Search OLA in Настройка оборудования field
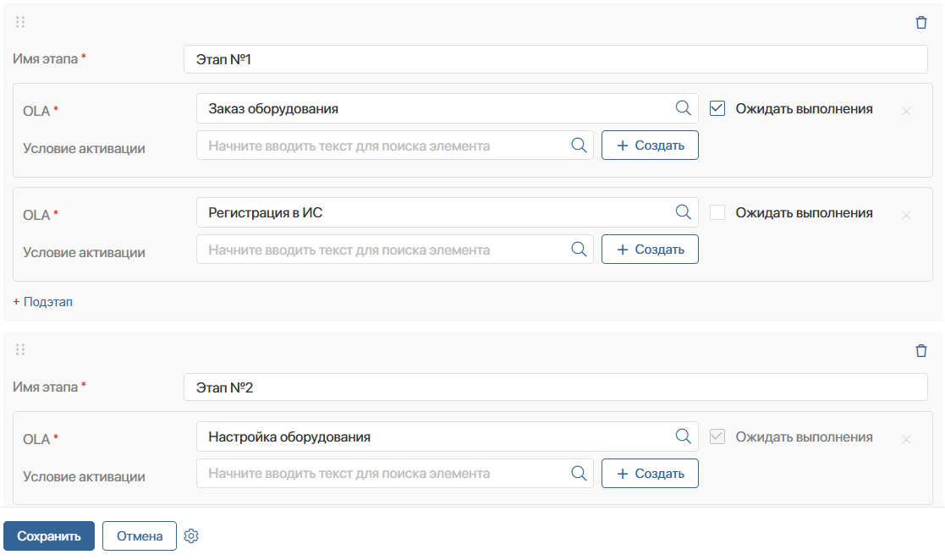 pyautogui.click(x=683, y=436)
